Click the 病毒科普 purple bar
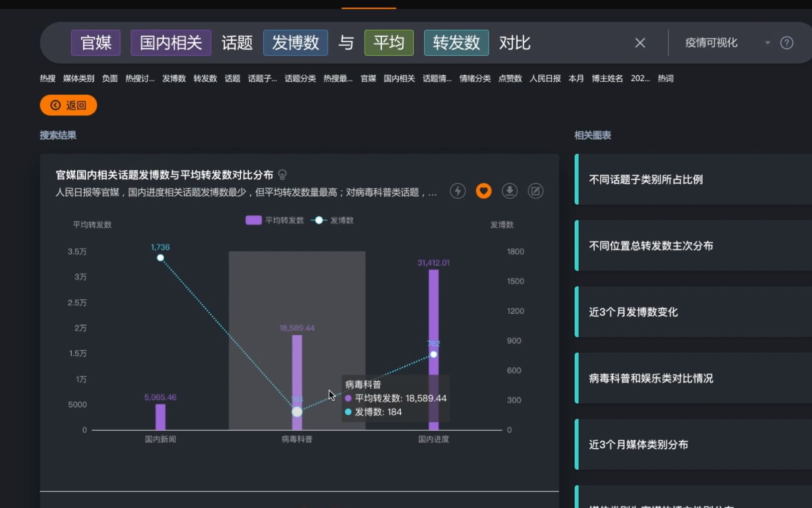 tap(297, 383)
